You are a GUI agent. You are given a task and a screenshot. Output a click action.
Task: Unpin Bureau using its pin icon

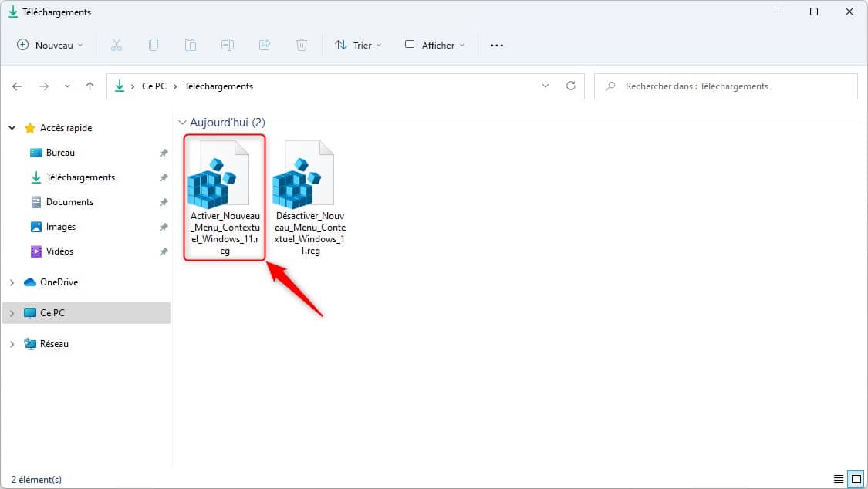[164, 153]
